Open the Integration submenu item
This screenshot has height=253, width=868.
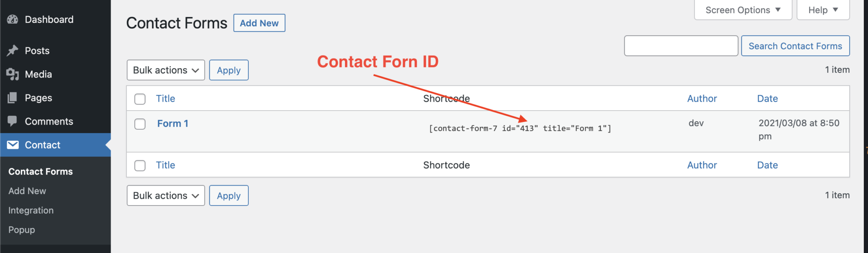click(31, 211)
